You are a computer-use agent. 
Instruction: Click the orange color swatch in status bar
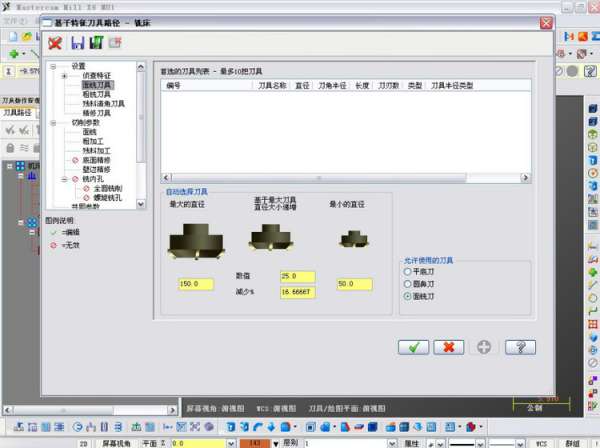click(x=254, y=443)
